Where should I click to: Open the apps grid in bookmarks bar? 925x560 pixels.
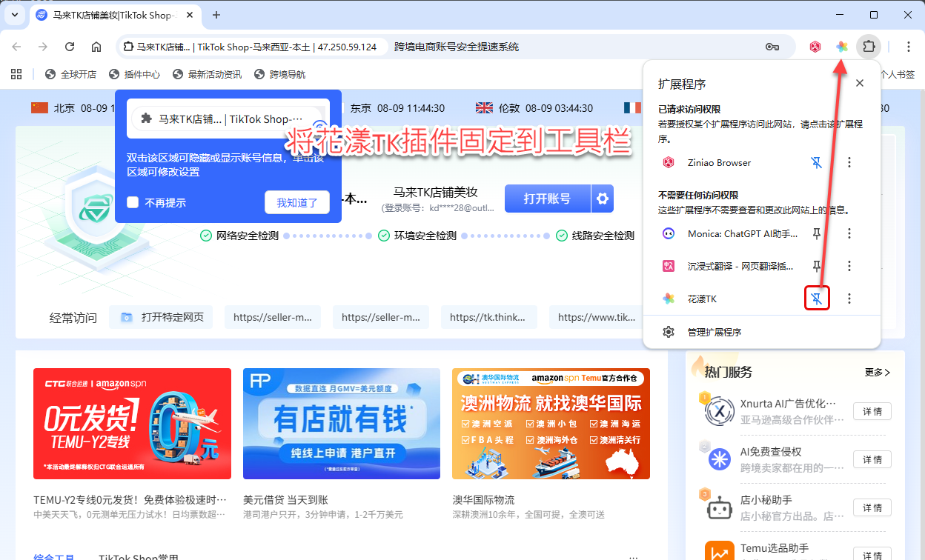[16, 74]
